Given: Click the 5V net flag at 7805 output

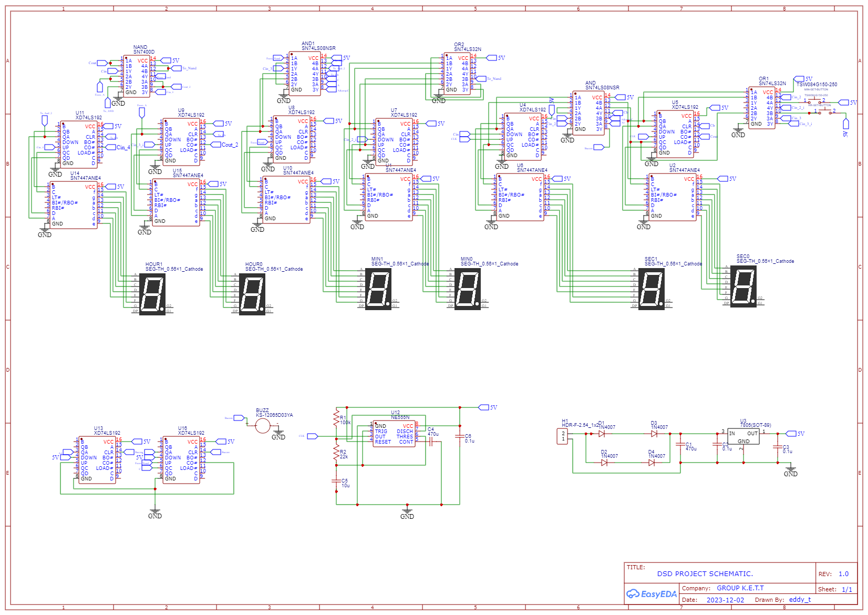Looking at the screenshot, I should pyautogui.click(x=795, y=434).
